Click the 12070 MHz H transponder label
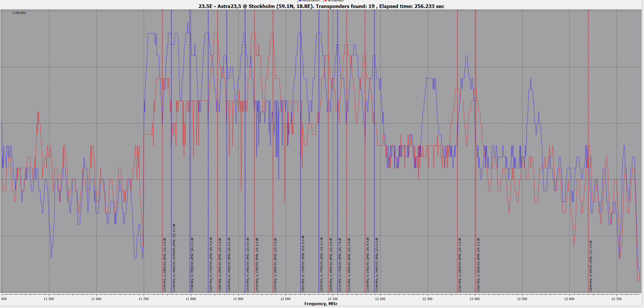Screen dimensions: 644x308 (x=321, y=265)
